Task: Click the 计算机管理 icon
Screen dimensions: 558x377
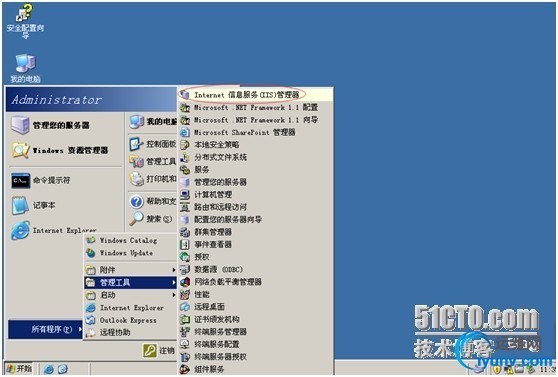Action: (x=184, y=194)
